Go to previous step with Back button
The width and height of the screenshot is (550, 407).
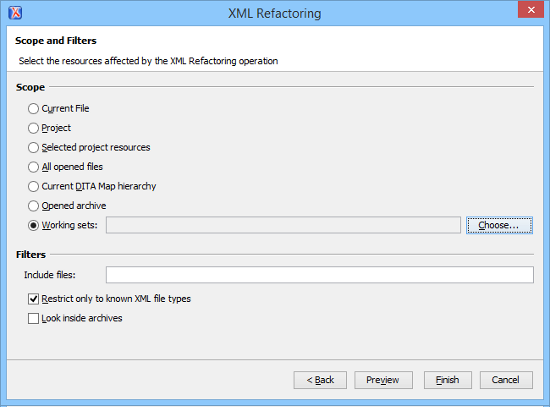point(320,380)
